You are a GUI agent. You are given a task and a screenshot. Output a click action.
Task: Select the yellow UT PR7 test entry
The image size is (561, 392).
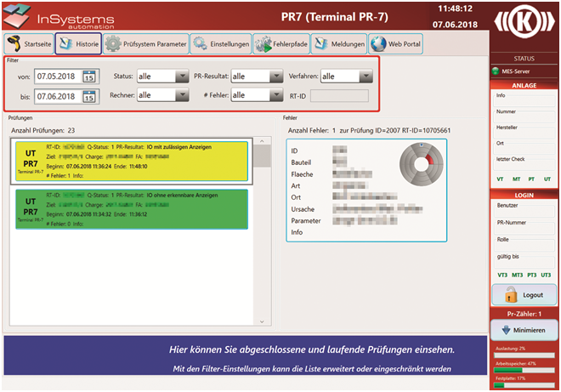[132, 161]
